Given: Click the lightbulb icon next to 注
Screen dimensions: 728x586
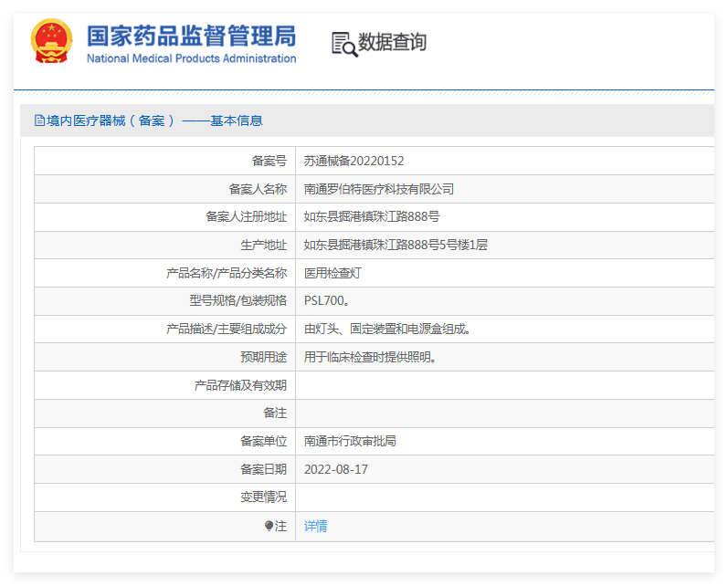Looking at the screenshot, I should click(269, 526).
